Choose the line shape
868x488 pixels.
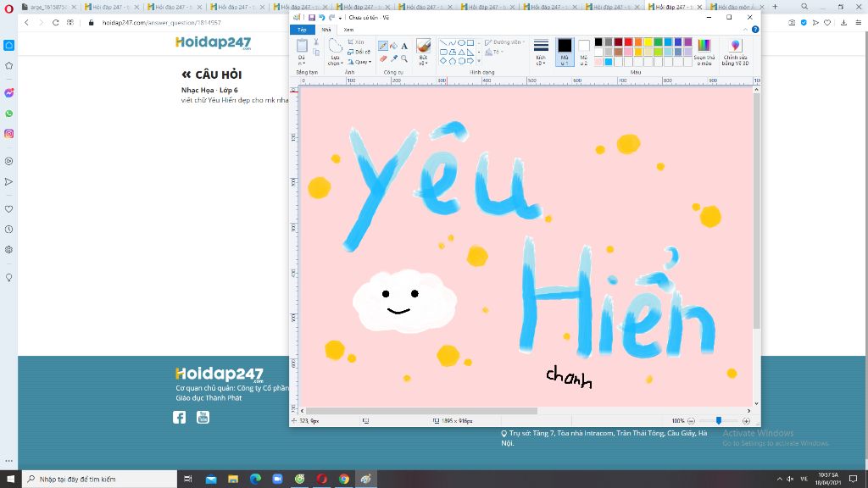point(443,42)
